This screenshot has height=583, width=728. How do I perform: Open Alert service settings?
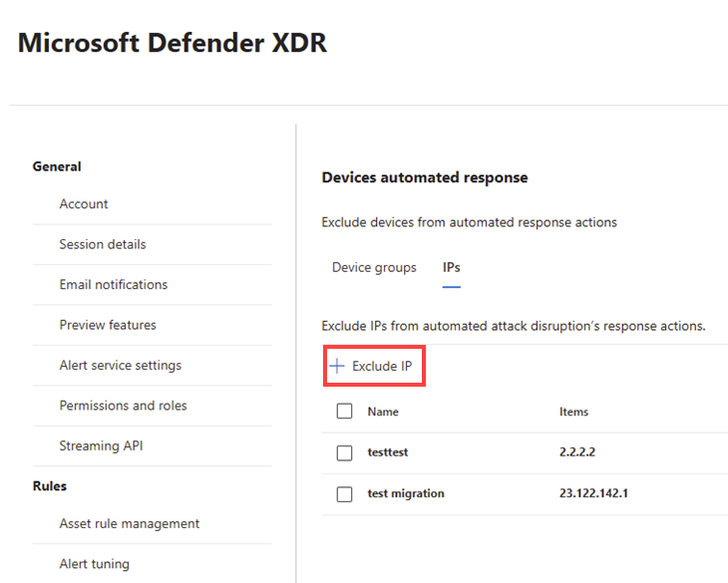pyautogui.click(x=121, y=366)
